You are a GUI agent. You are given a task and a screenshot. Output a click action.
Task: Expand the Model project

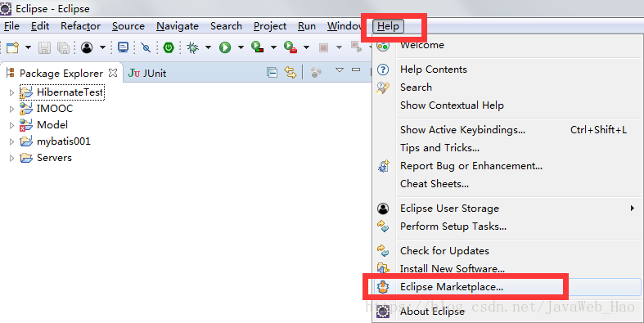[x=12, y=126]
